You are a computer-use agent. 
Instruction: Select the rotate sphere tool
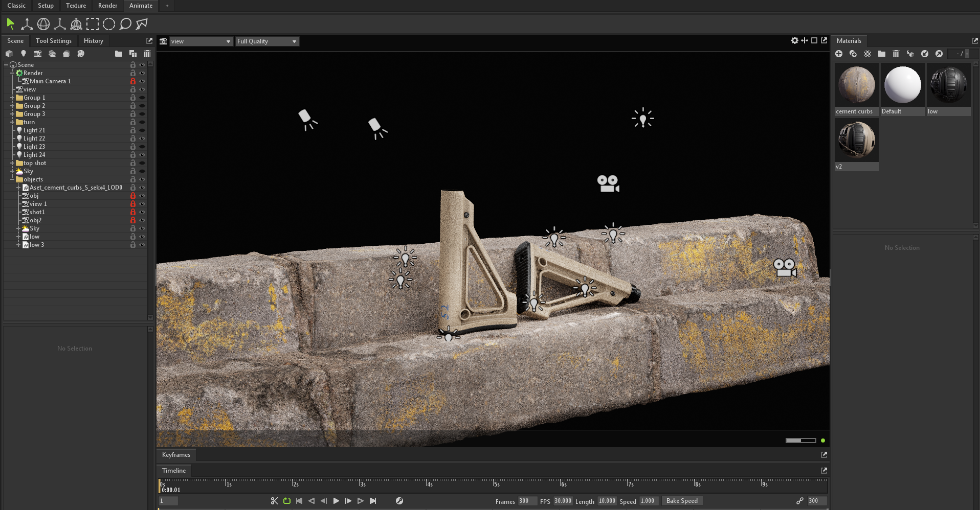point(43,24)
